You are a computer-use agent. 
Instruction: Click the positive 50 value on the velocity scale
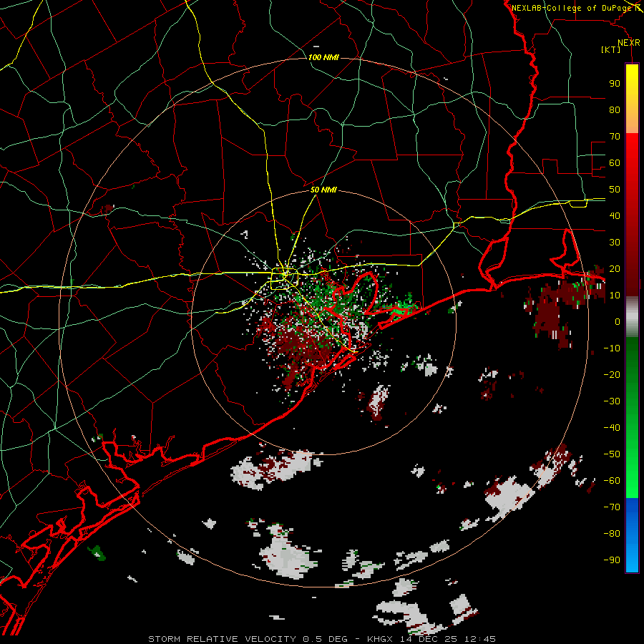(615, 190)
